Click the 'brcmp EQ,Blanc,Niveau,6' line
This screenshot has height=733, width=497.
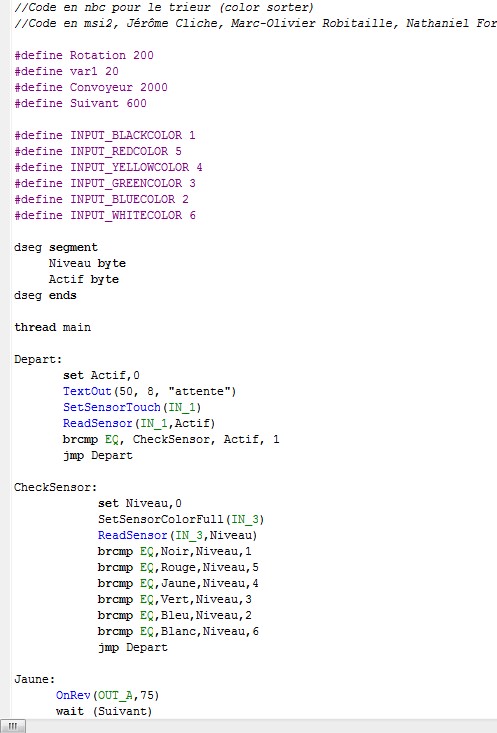click(x=178, y=632)
